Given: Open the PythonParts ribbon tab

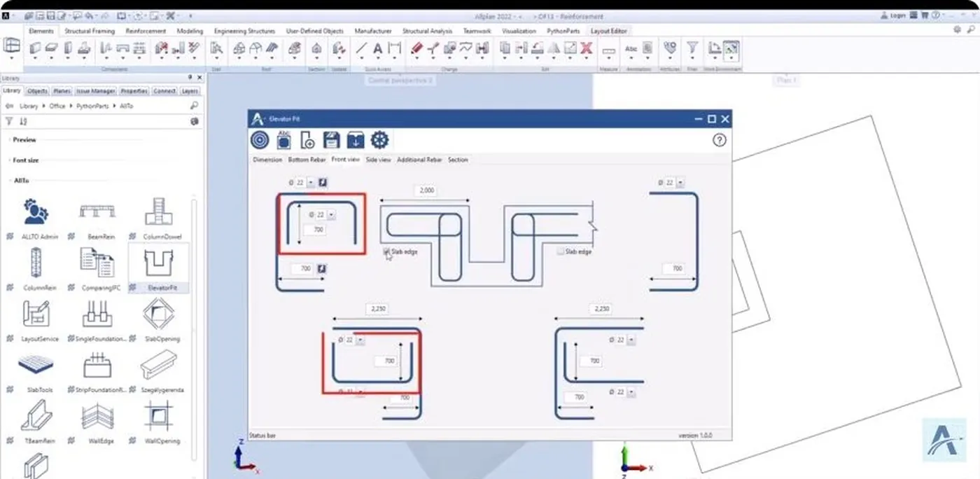Looking at the screenshot, I should [563, 31].
